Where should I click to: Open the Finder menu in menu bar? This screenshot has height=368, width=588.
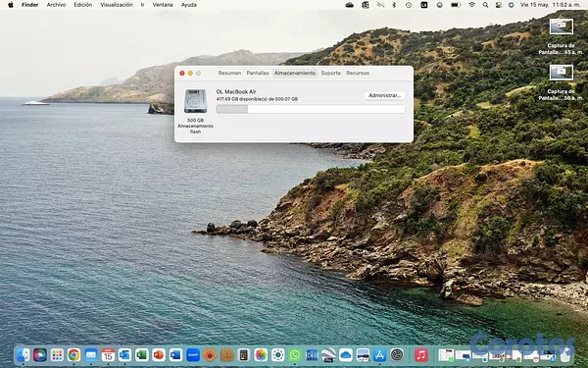(30, 5)
